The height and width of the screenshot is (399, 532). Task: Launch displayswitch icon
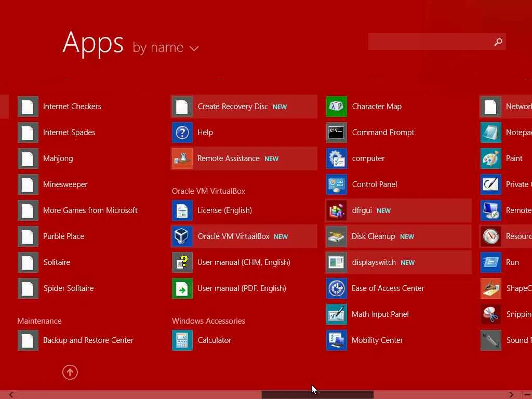pyautogui.click(x=336, y=262)
